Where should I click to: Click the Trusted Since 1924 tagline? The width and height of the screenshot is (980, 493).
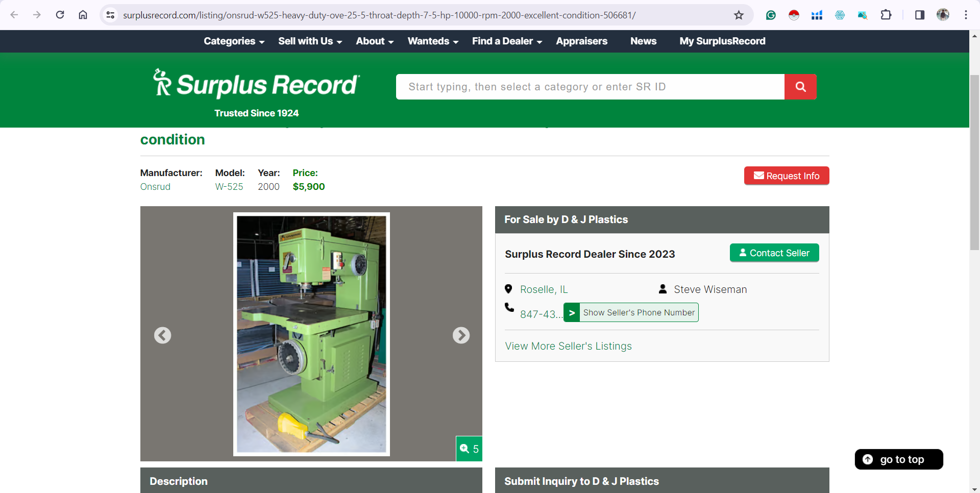(256, 113)
